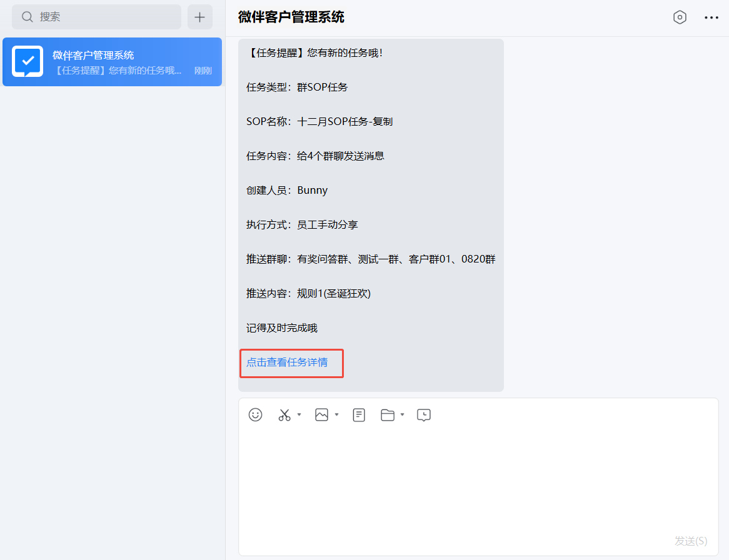This screenshot has width=729, height=560.
Task: Click the document notes icon in toolbar
Action: click(x=359, y=415)
